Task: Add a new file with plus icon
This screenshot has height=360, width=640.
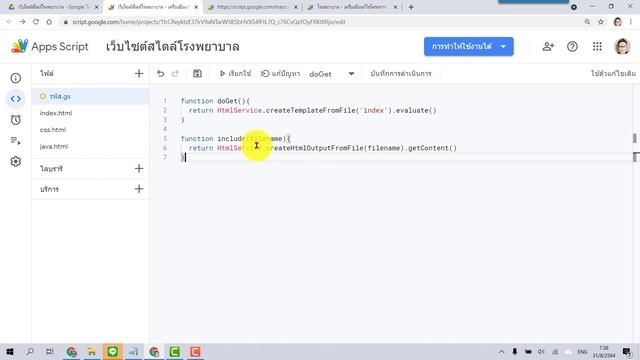Action: 139,73
